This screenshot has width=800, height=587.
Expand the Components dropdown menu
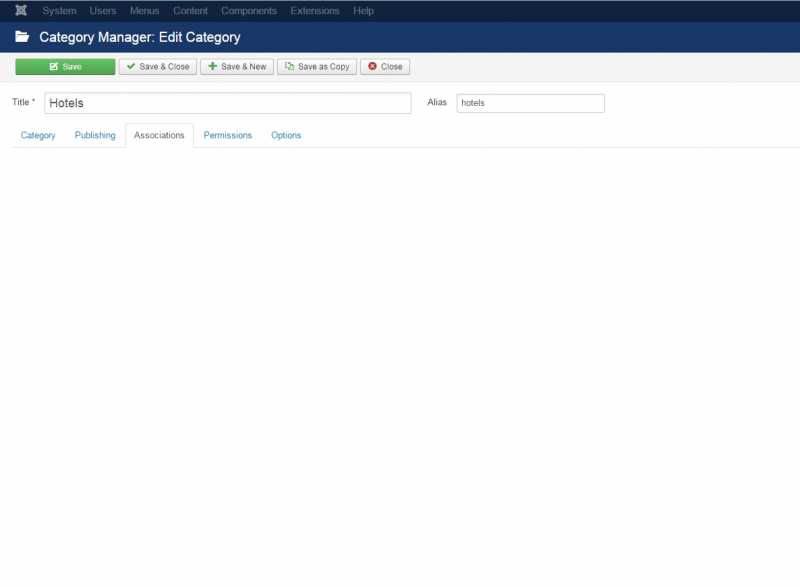(x=249, y=11)
